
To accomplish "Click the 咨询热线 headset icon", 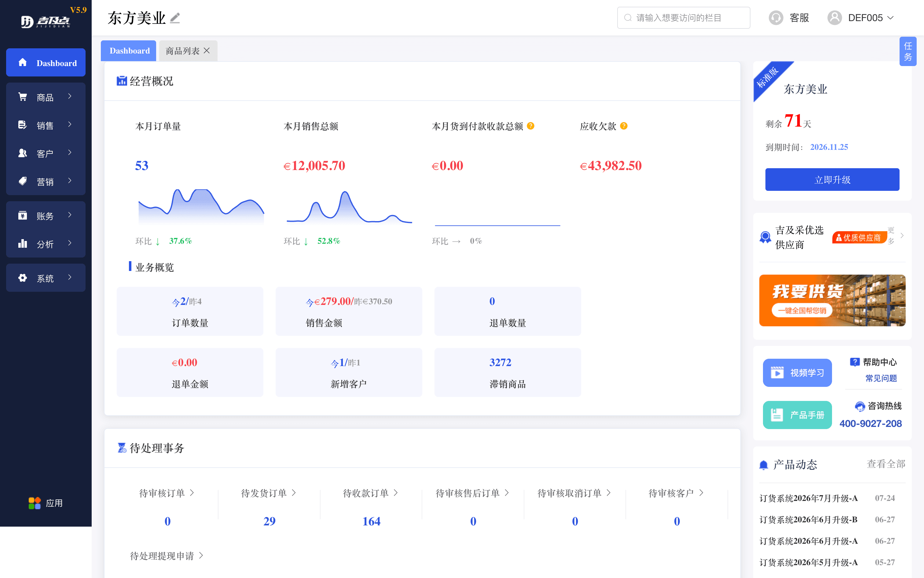I will pyautogui.click(x=860, y=406).
